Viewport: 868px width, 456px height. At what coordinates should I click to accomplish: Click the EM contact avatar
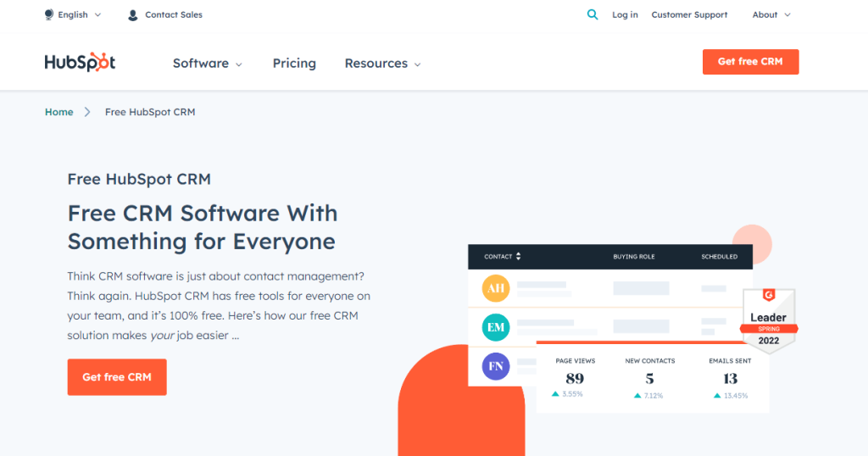tap(495, 327)
